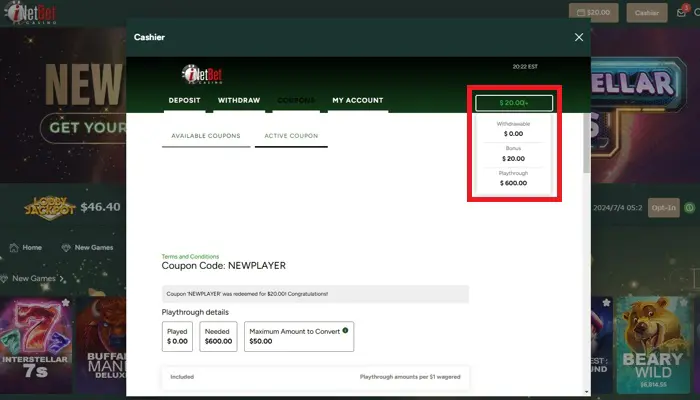Select the ACTIVE COUPON sub-tab

(291, 136)
